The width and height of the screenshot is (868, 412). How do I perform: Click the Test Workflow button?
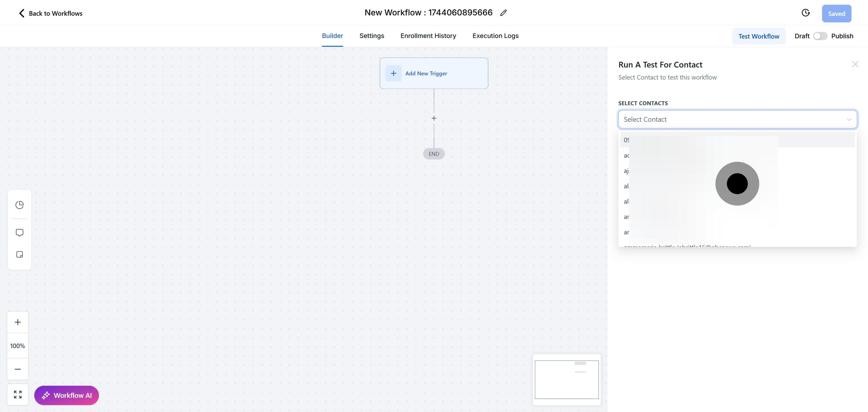[759, 36]
